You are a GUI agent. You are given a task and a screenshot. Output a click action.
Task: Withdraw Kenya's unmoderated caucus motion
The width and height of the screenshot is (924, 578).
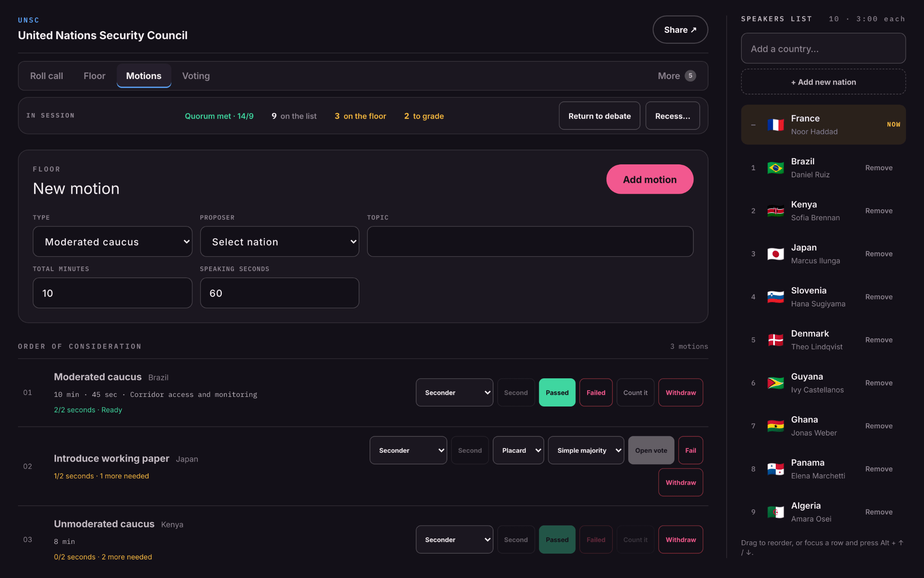681,539
